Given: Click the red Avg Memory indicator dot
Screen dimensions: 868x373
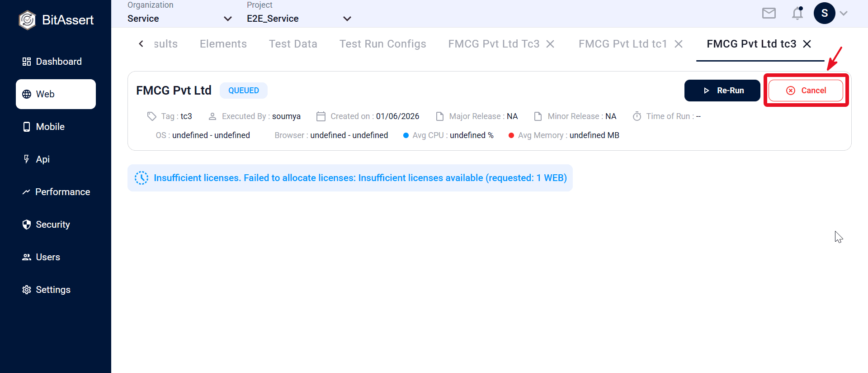Looking at the screenshot, I should (x=511, y=135).
